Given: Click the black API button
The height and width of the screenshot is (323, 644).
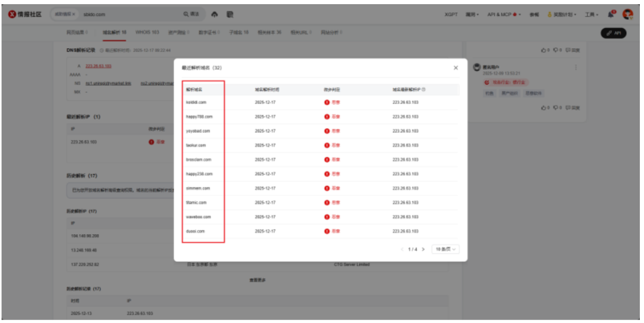Looking at the screenshot, I should tap(614, 33).
